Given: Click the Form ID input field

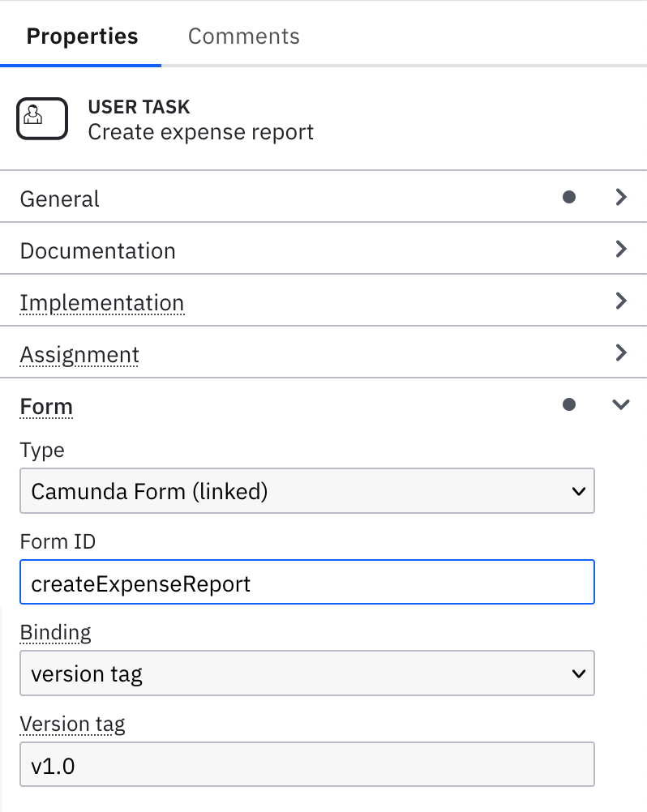Looking at the screenshot, I should tap(307, 582).
